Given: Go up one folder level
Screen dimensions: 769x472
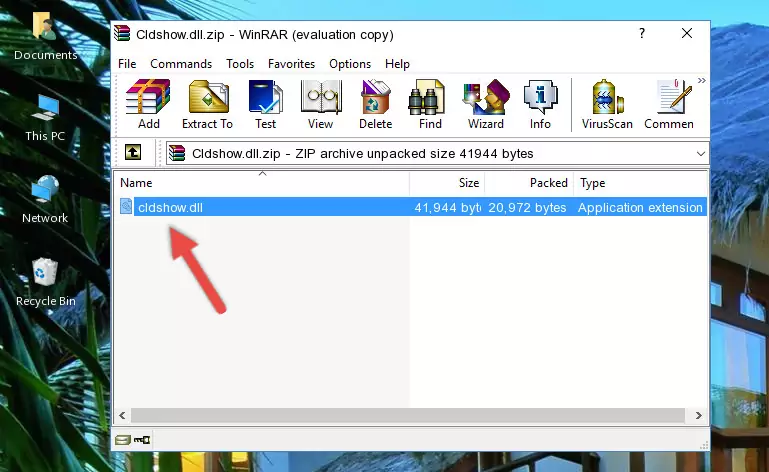Looking at the screenshot, I should coord(133,153).
